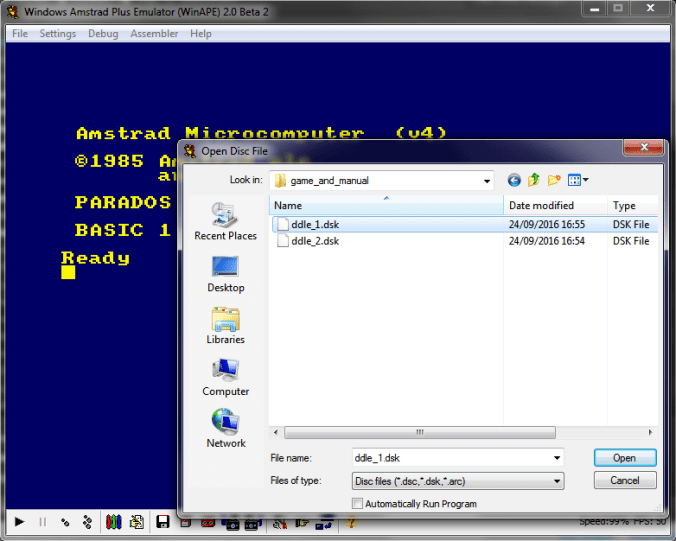Click the Cancel button
The height and width of the screenshot is (541, 676).
point(625,480)
